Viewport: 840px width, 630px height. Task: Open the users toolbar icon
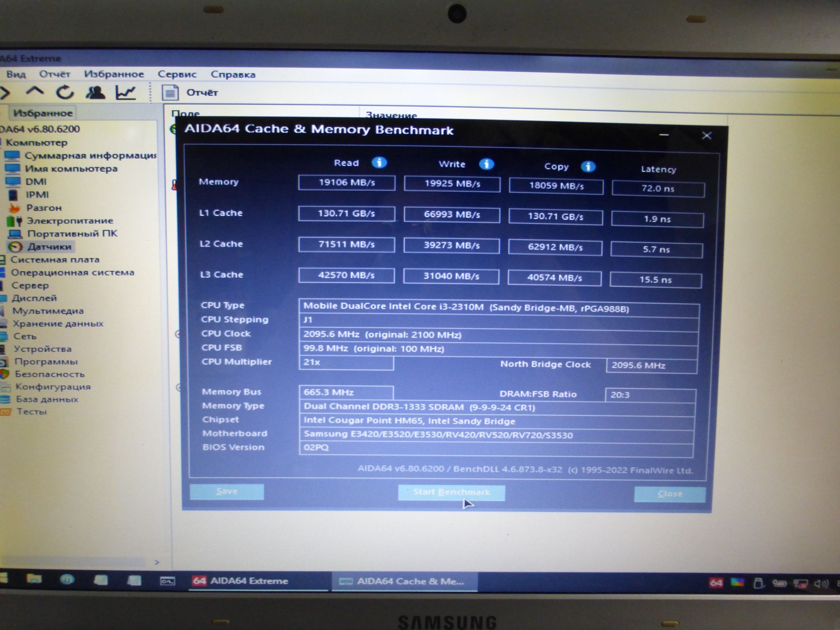[95, 92]
